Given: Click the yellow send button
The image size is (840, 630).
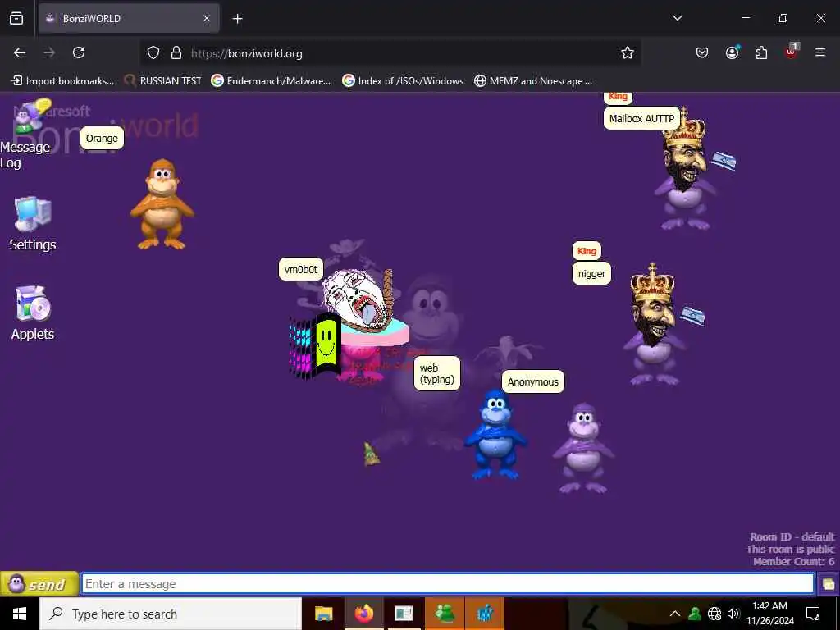Looking at the screenshot, I should click(x=39, y=584).
